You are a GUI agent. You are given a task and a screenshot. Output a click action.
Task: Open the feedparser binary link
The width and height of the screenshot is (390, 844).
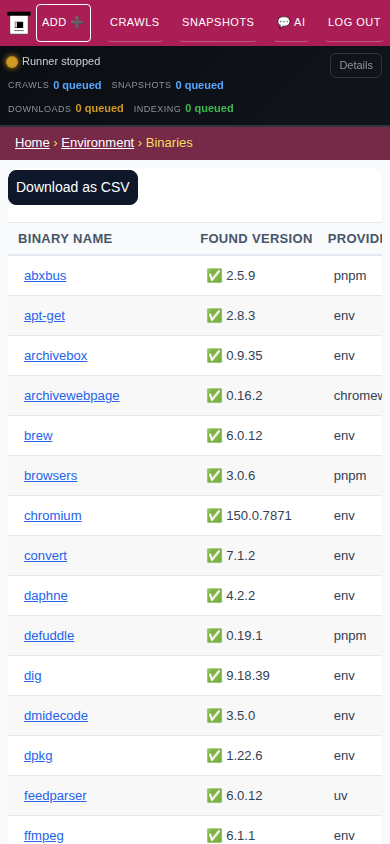(x=55, y=796)
